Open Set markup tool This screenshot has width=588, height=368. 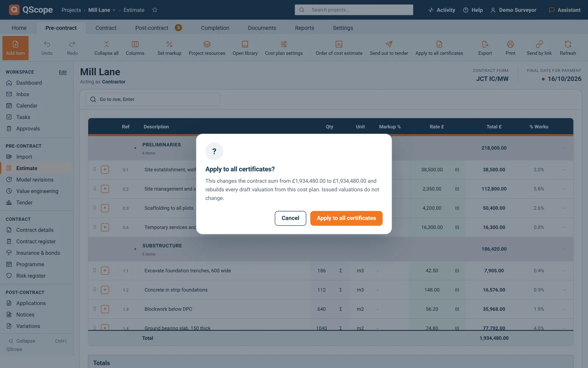click(x=169, y=48)
